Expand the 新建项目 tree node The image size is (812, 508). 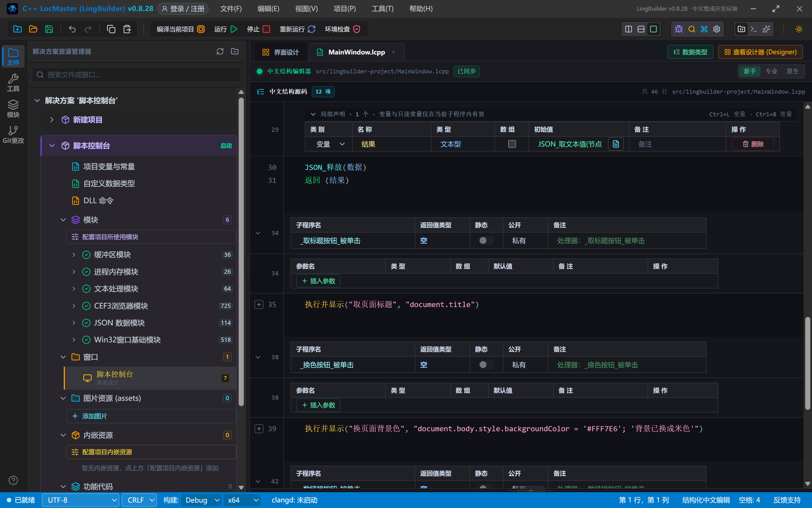(52, 120)
